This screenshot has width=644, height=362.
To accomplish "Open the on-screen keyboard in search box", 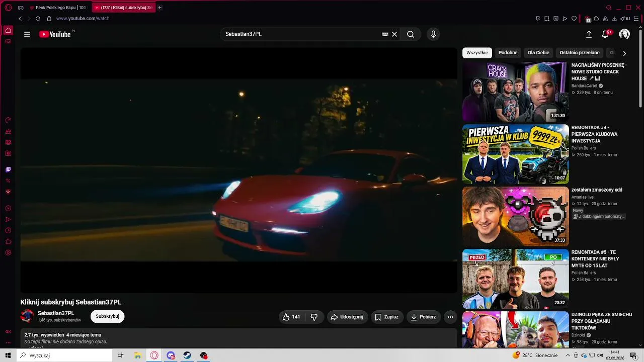I will coord(385,34).
